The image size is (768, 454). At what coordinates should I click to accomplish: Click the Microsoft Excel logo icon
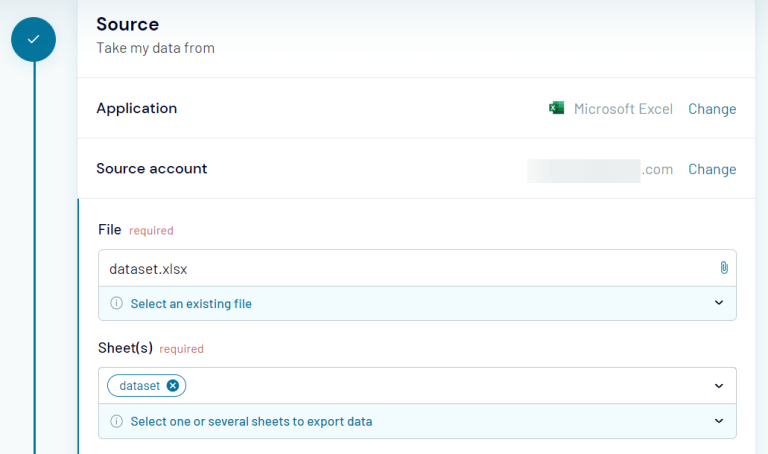(556, 108)
